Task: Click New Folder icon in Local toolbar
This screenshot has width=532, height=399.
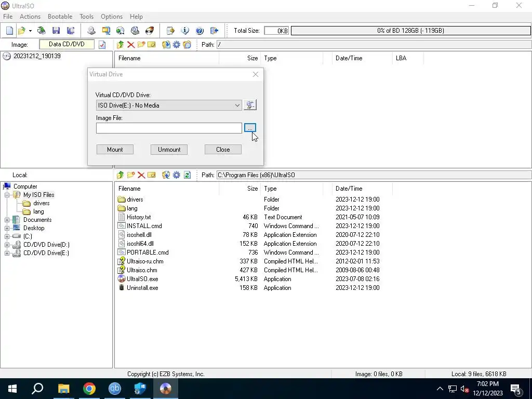Action: 130,175
